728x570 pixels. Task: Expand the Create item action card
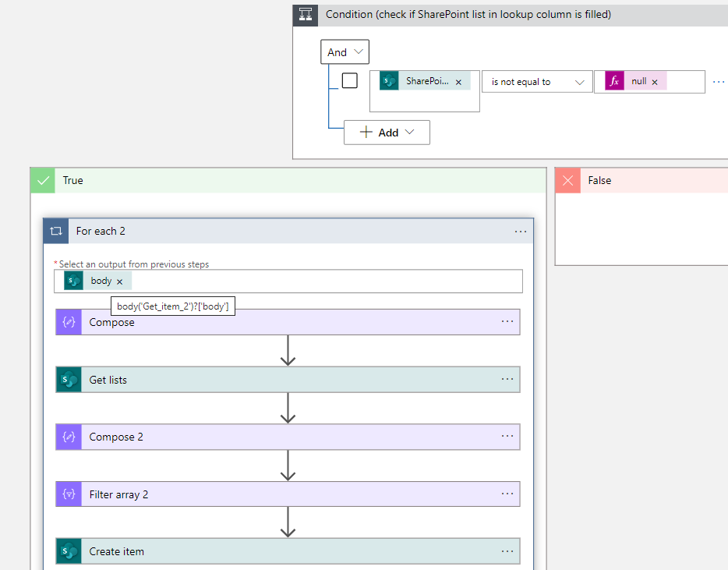tap(288, 551)
